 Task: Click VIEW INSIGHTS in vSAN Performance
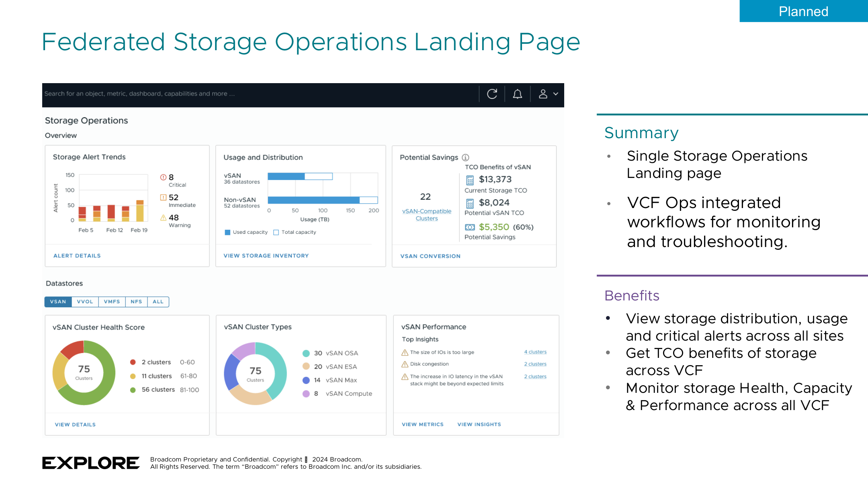pyautogui.click(x=479, y=425)
